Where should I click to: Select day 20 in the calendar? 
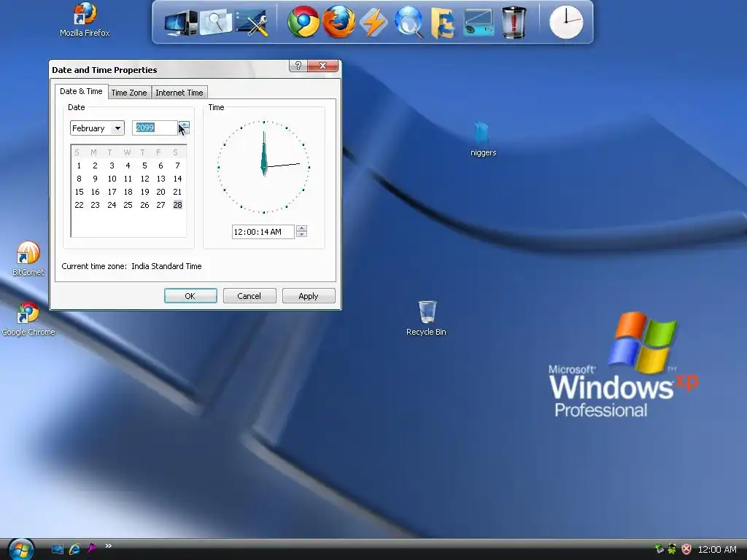pyautogui.click(x=160, y=192)
